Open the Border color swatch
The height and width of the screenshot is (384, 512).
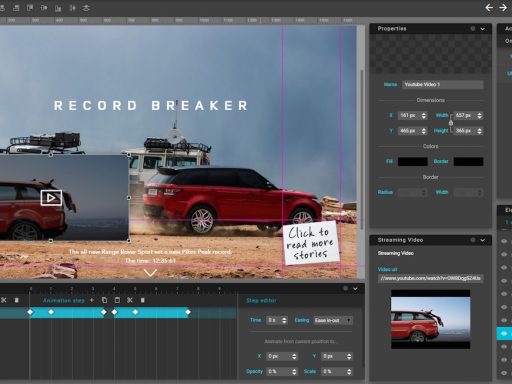[x=468, y=162]
